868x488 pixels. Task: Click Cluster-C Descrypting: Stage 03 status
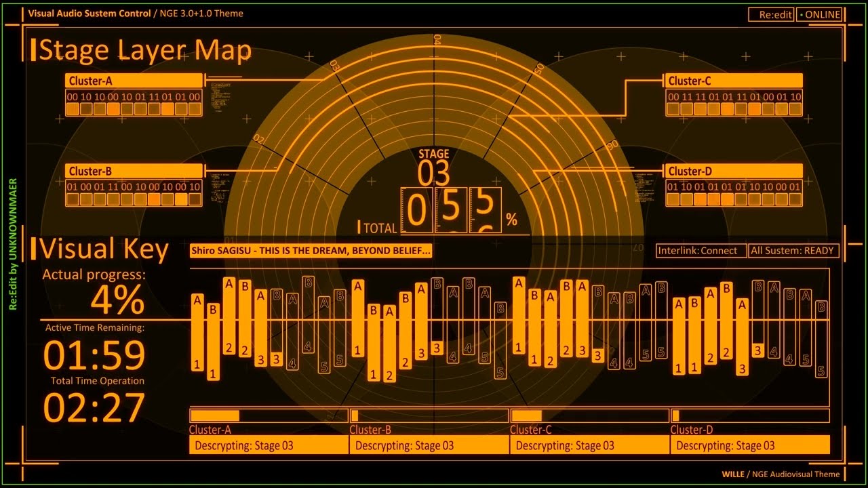pyautogui.click(x=590, y=445)
